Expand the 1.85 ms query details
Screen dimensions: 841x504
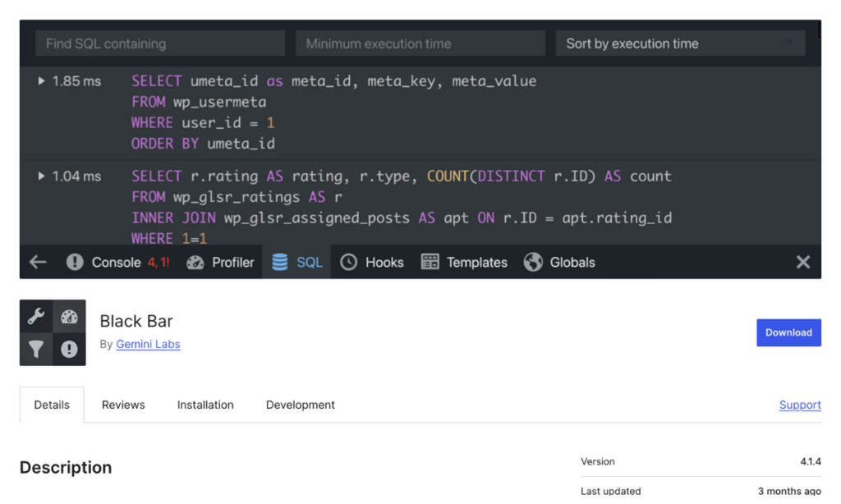(x=40, y=80)
